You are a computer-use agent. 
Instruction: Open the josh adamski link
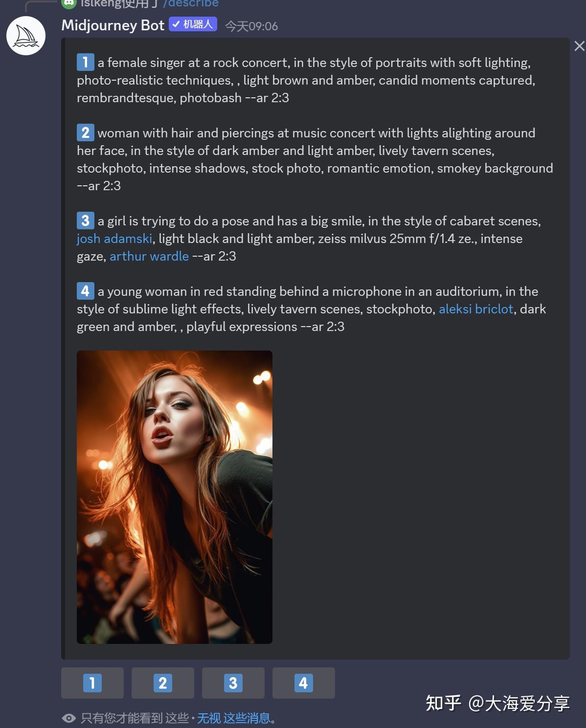pos(114,239)
